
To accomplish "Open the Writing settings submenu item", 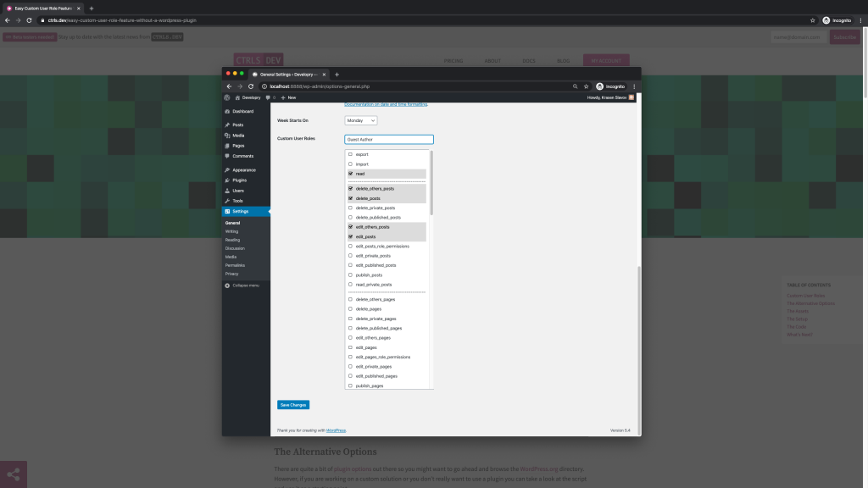I will pyautogui.click(x=231, y=231).
